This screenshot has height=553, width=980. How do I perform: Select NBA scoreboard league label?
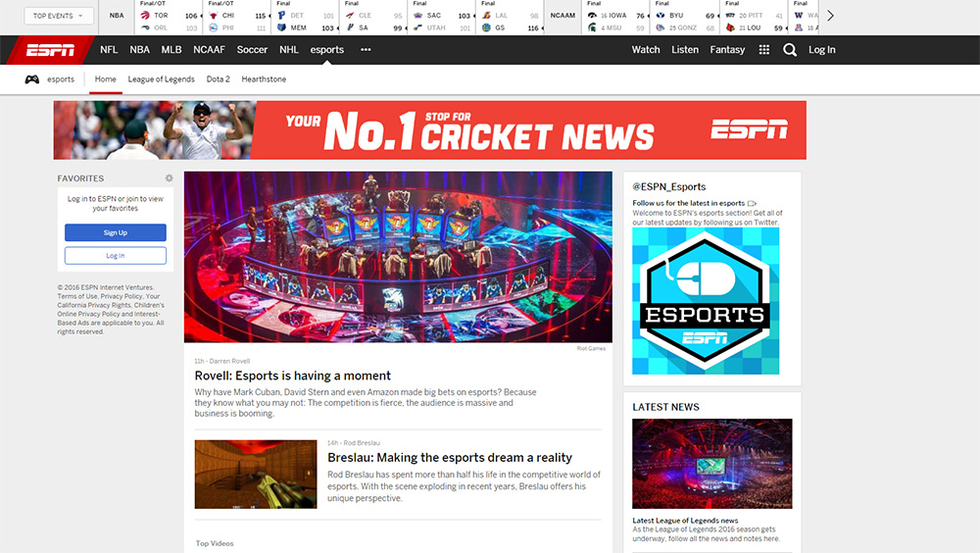click(x=117, y=16)
